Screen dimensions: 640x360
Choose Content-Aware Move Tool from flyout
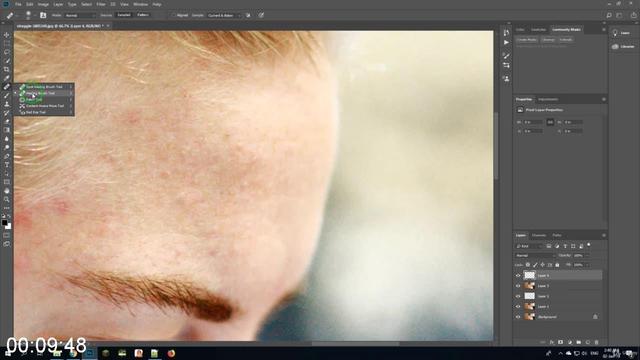point(44,106)
